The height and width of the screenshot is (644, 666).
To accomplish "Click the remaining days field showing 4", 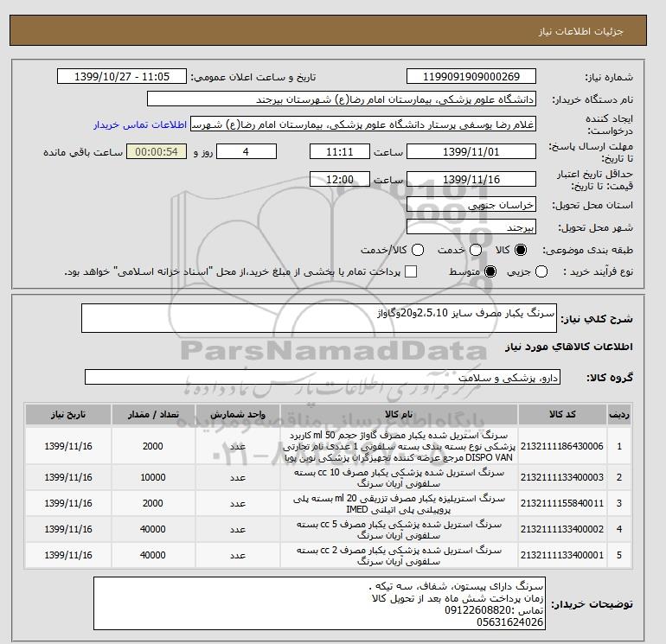I will 247,151.
